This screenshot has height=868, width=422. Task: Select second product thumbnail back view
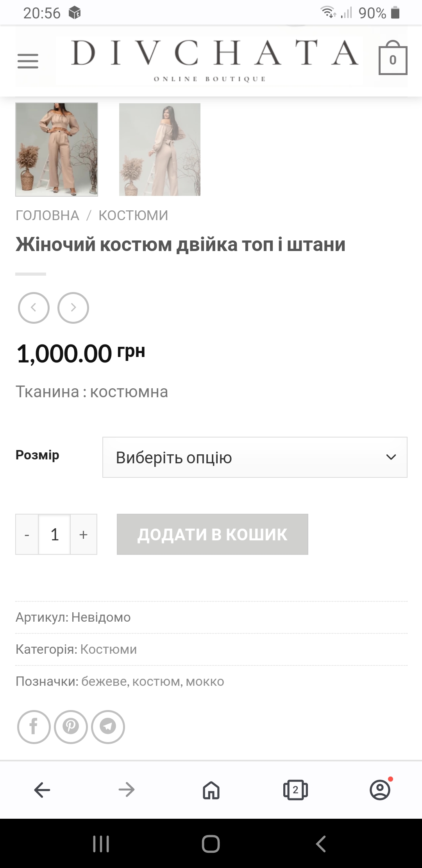coord(160,149)
